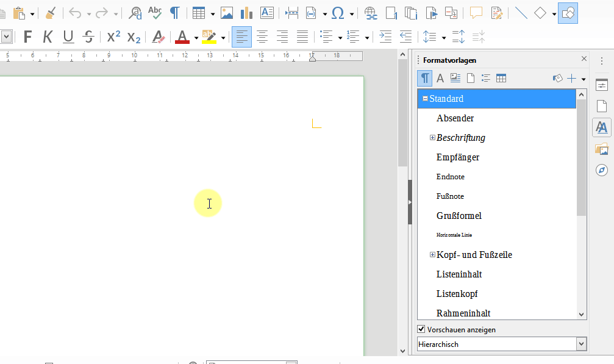
Task: Switch to character styles tab
Action: (440, 78)
